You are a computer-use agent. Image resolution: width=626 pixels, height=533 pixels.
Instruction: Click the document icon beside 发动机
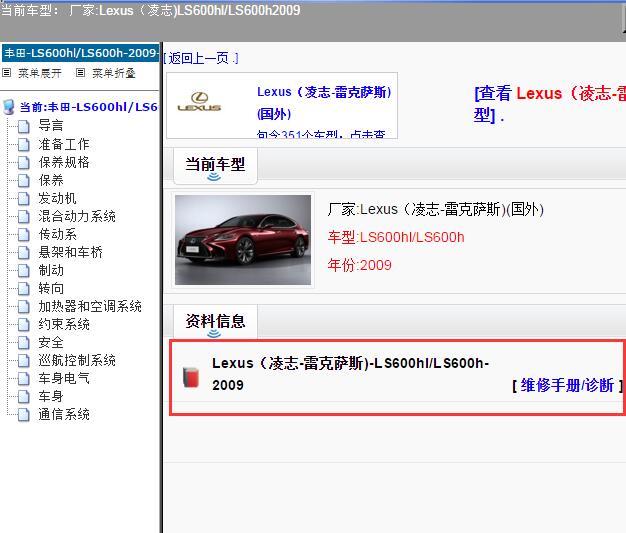tap(24, 198)
